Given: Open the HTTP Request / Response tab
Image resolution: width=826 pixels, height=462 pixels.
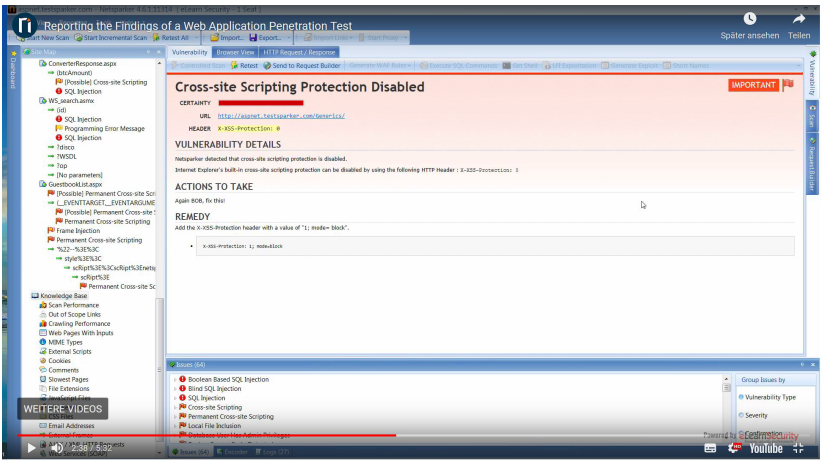Looking at the screenshot, I should 300,52.
